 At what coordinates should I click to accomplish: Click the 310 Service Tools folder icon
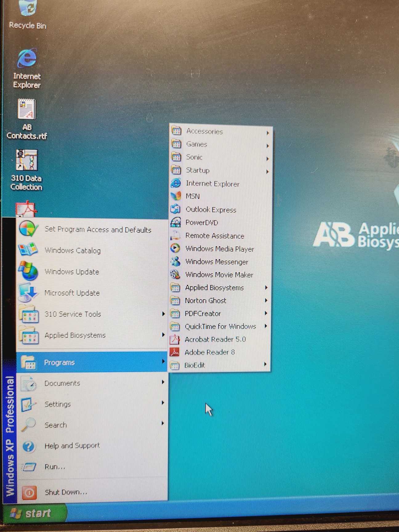(x=29, y=314)
